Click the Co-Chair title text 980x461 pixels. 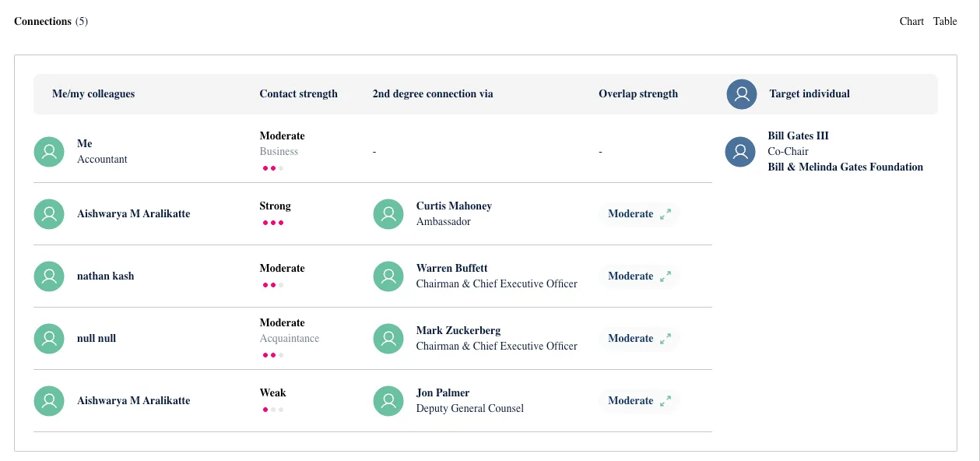point(788,152)
